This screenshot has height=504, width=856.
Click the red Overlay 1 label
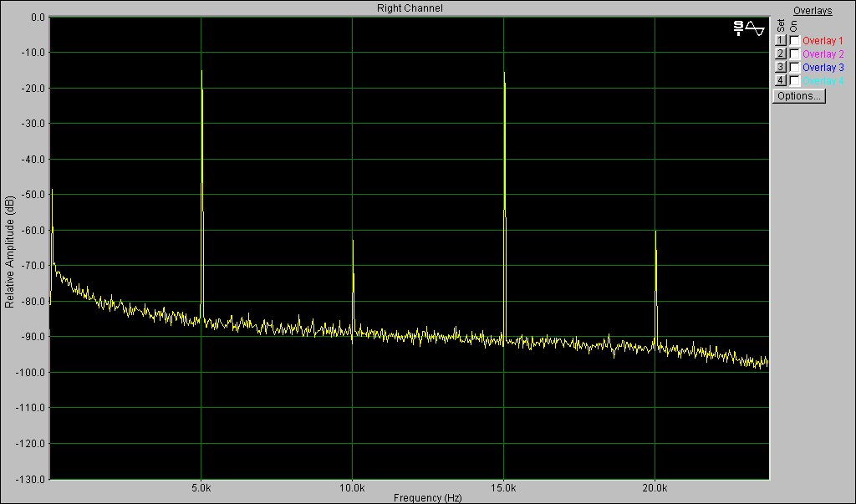(823, 40)
